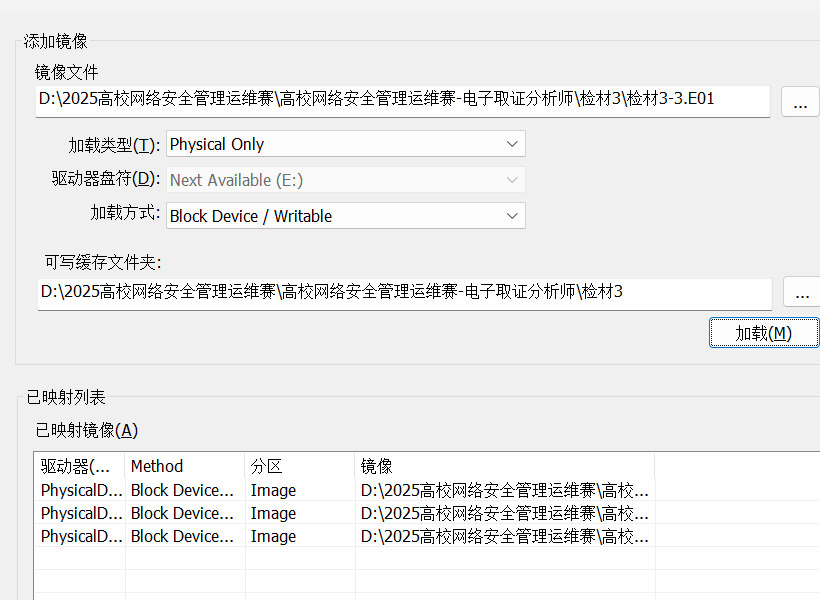Click the chevron arrow of 加载类型 combo

pyautogui.click(x=512, y=144)
